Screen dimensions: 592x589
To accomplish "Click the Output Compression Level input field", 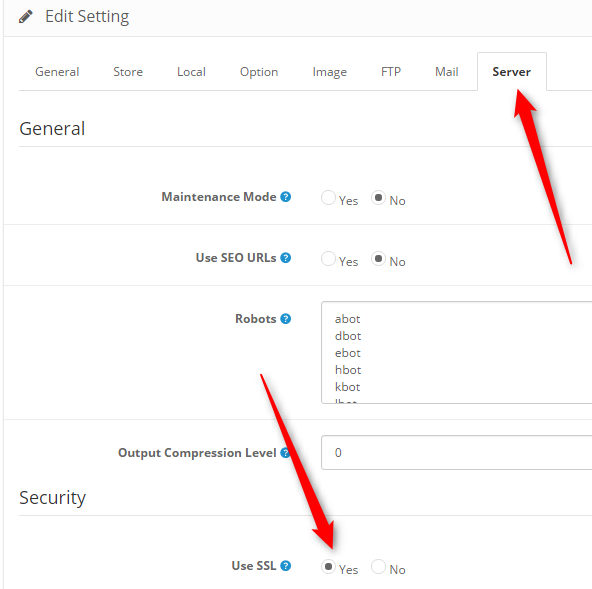I will pos(456,452).
